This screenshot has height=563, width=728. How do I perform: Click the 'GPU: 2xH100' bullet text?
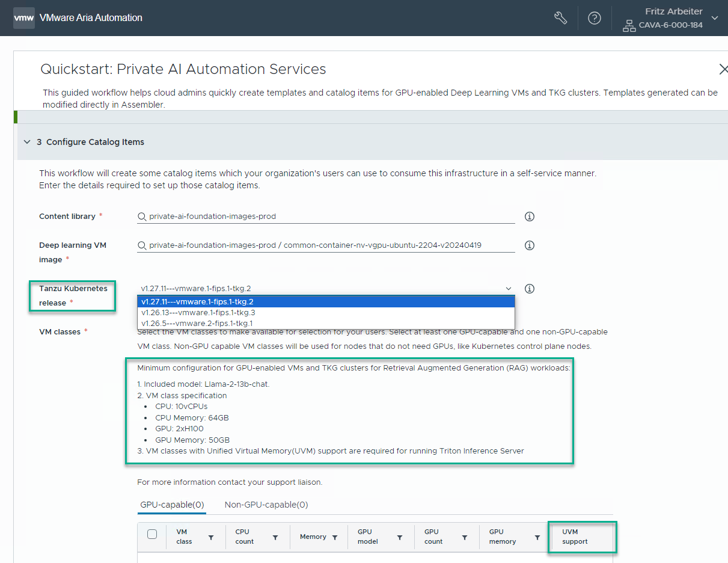(x=180, y=429)
